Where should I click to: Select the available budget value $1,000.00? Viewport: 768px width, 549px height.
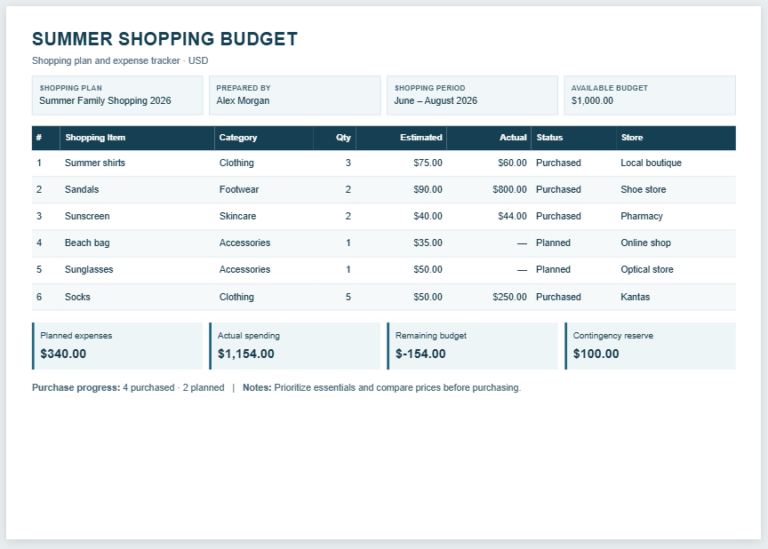pos(592,101)
